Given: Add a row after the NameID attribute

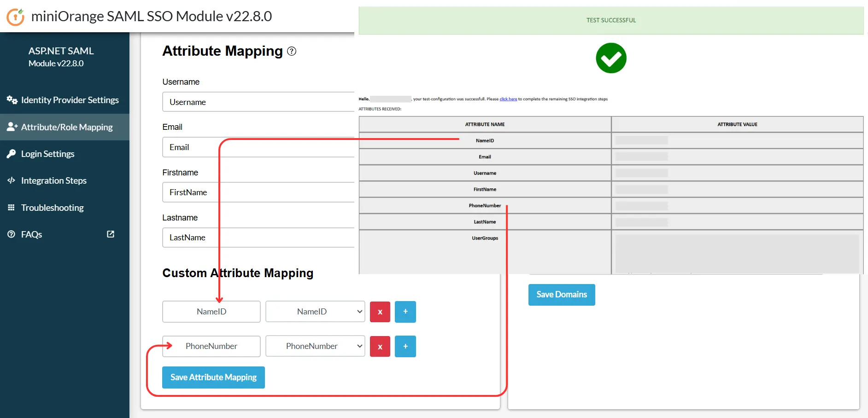Looking at the screenshot, I should coord(405,312).
